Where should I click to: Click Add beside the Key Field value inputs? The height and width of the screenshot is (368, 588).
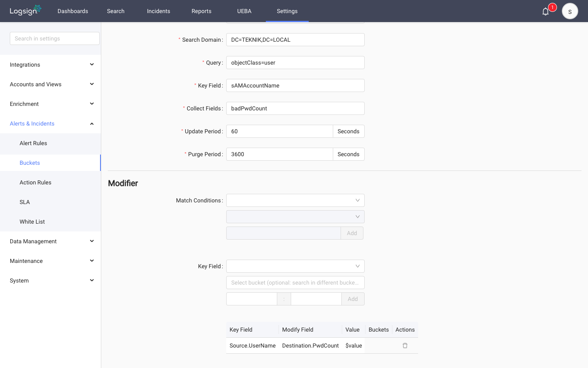[353, 299]
